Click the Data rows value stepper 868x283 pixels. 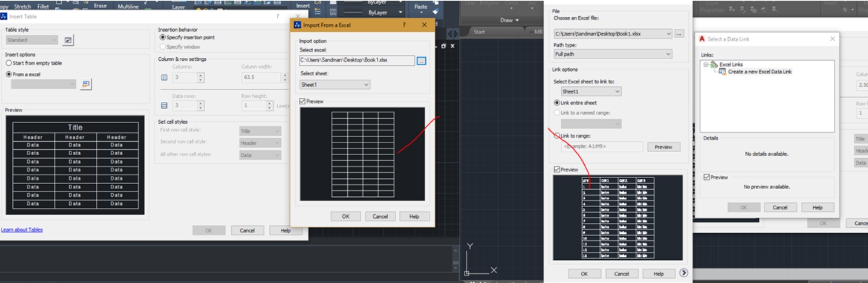tap(201, 106)
